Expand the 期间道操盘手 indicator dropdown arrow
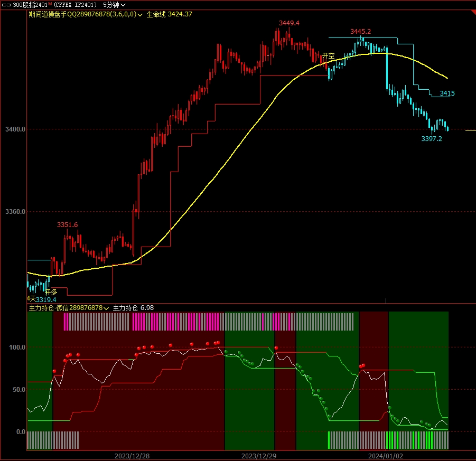The width and height of the screenshot is (476, 461). (x=140, y=15)
